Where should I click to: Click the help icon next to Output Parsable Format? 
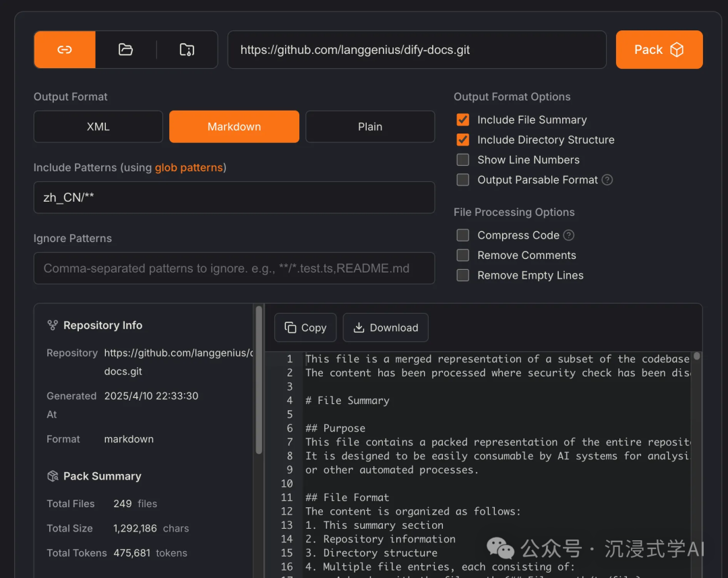607,180
